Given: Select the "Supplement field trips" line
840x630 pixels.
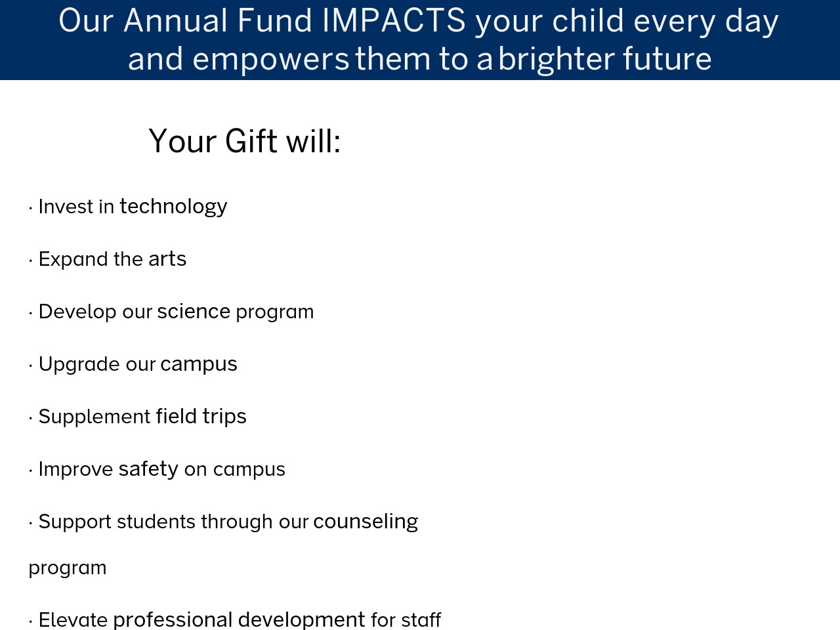Looking at the screenshot, I should (138, 417).
